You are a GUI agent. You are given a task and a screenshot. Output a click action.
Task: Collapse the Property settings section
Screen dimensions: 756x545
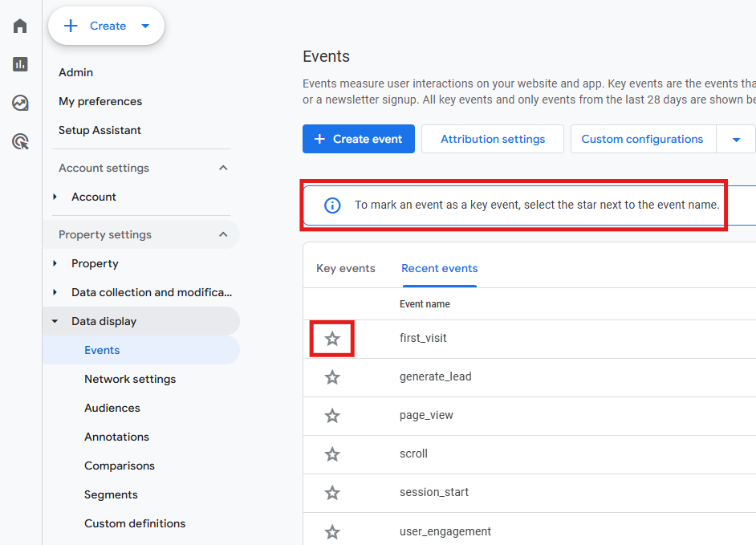223,234
